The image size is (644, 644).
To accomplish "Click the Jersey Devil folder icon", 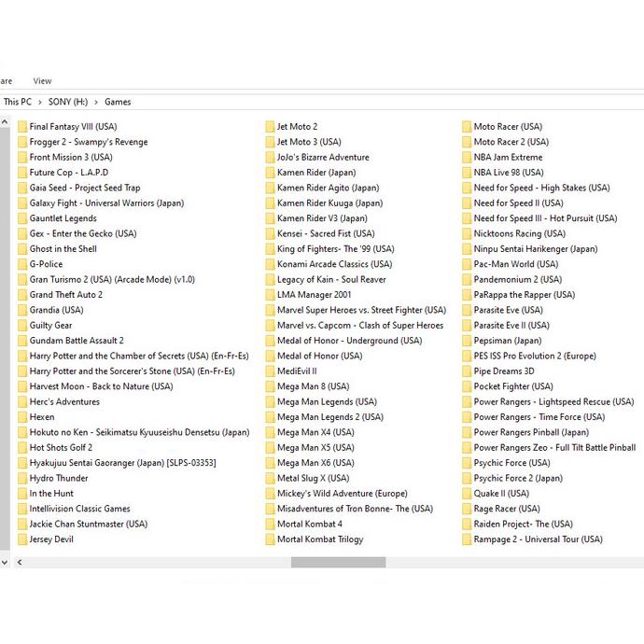I will tap(22, 539).
